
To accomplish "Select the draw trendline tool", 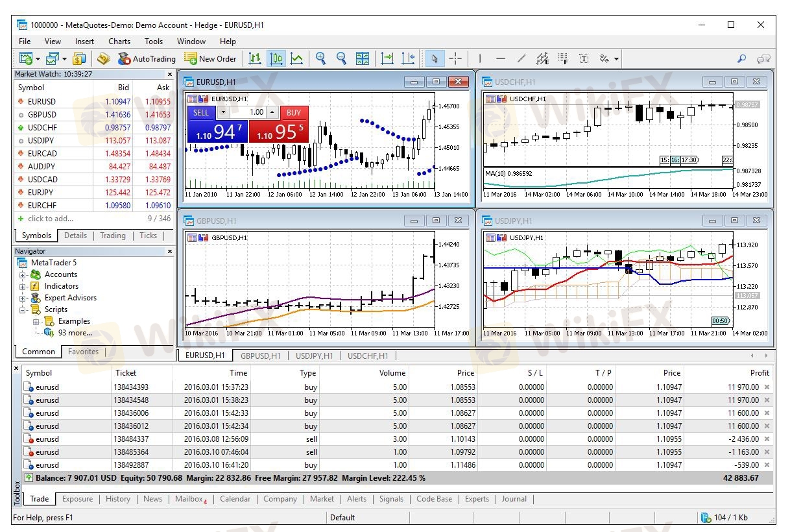I will tap(521, 58).
